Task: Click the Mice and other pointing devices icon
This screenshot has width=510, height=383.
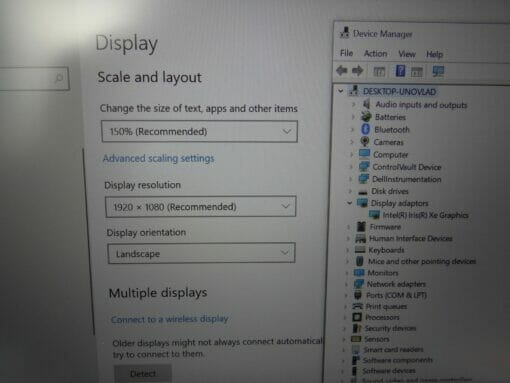Action: (359, 261)
